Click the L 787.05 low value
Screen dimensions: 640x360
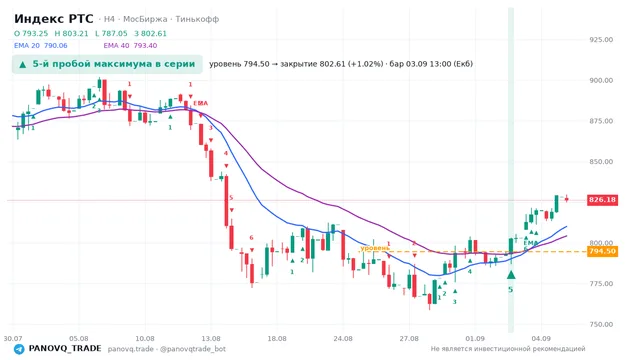tap(111, 33)
